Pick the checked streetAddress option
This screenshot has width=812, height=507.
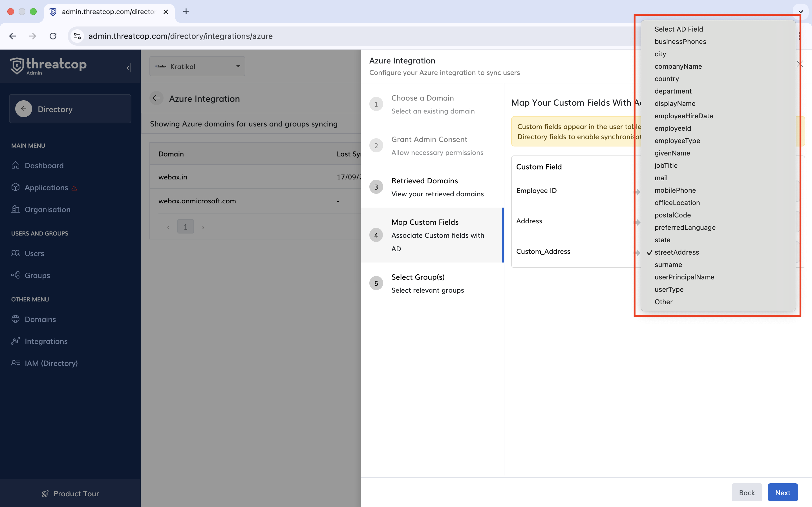[676, 252]
